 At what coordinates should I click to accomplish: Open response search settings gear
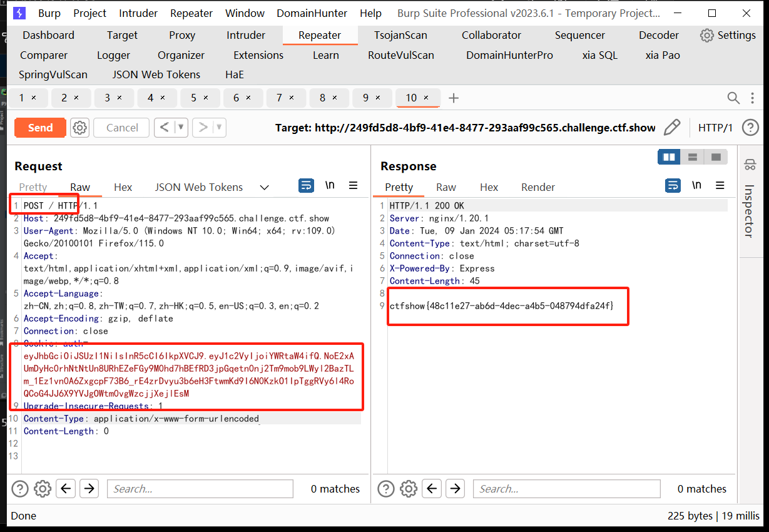409,489
